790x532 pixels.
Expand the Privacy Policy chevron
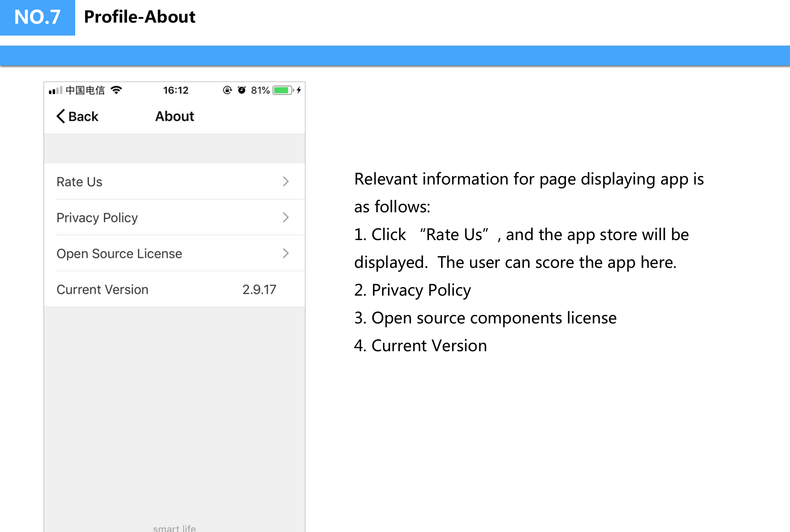tap(286, 217)
